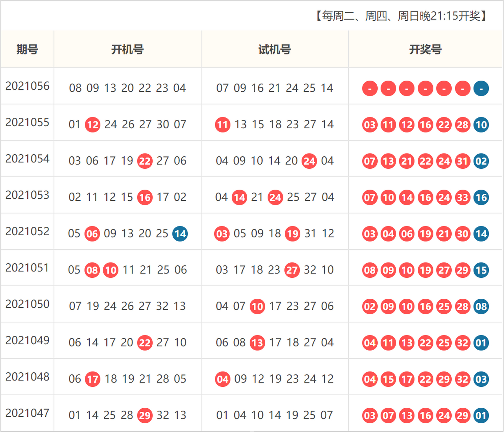Select red ball 02 in 2021050 开奖号
Screen dimensions: 504x432
click(x=370, y=306)
